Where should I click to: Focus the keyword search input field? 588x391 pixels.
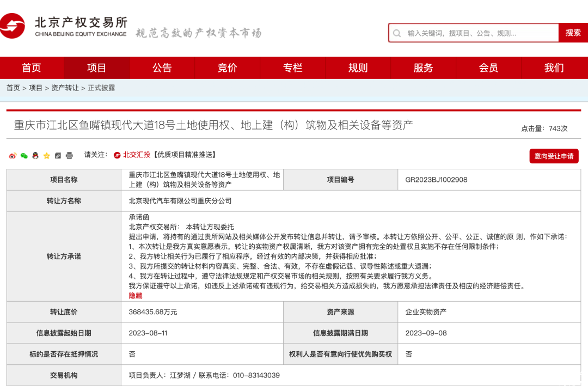pyautogui.click(x=479, y=33)
